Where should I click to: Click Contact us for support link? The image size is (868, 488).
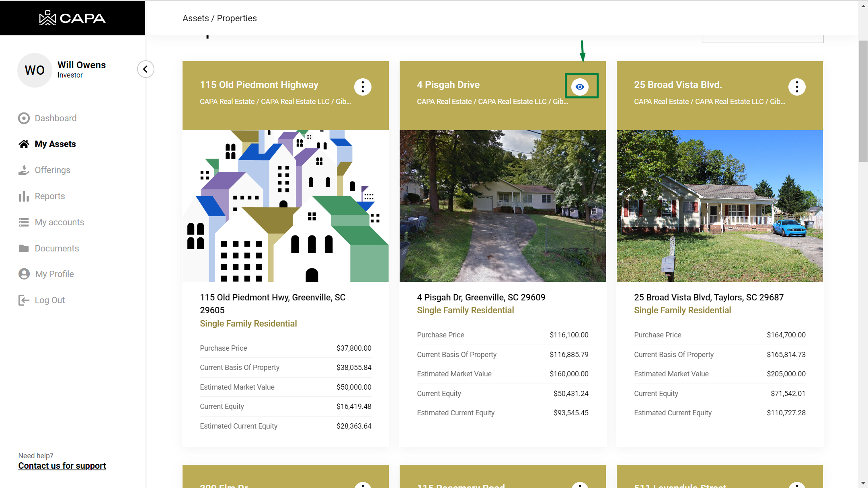[62, 466]
